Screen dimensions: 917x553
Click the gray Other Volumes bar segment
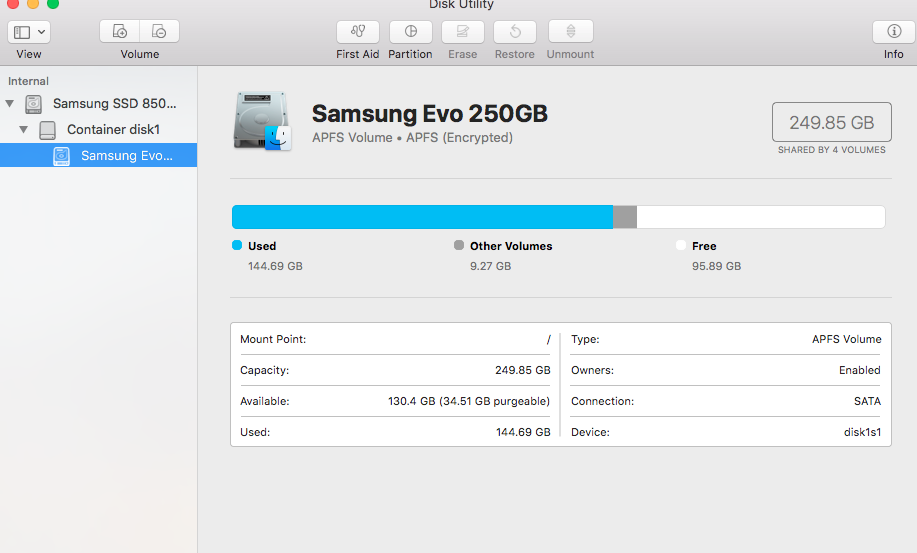[625, 217]
